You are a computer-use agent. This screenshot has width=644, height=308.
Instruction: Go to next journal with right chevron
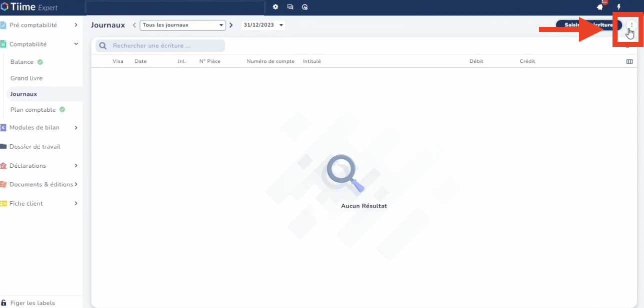[231, 25]
